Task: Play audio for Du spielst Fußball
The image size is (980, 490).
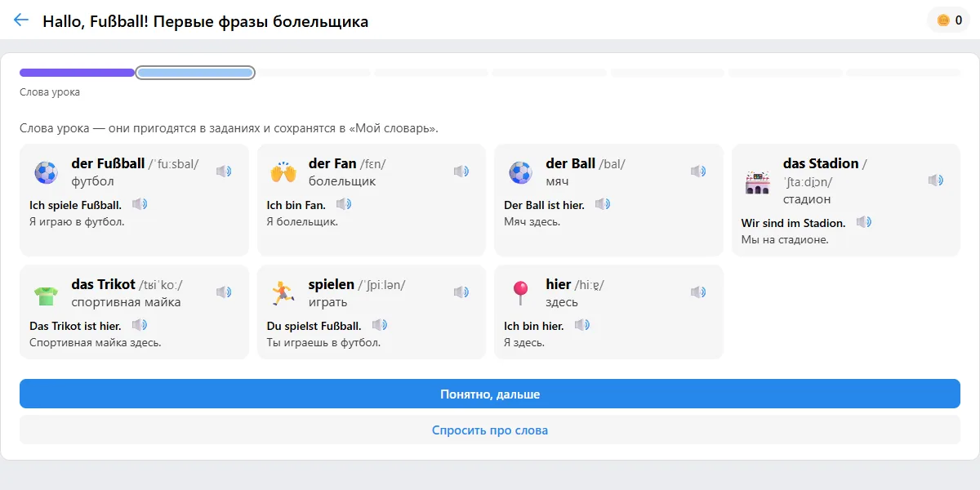Action: pos(380,325)
